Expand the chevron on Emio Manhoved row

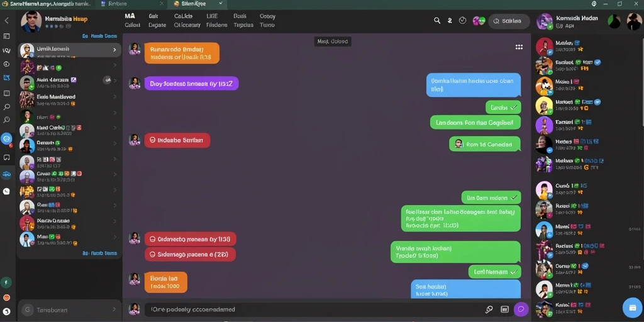pos(114,97)
